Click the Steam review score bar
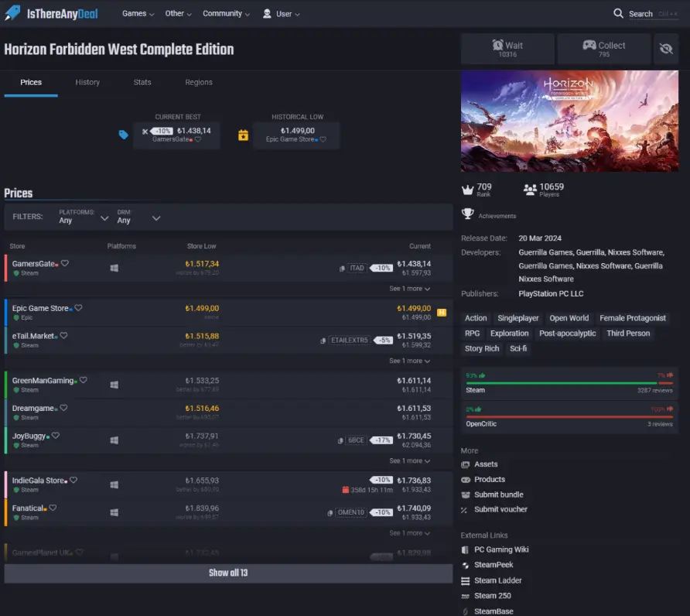The height and width of the screenshot is (616, 690). [569, 383]
